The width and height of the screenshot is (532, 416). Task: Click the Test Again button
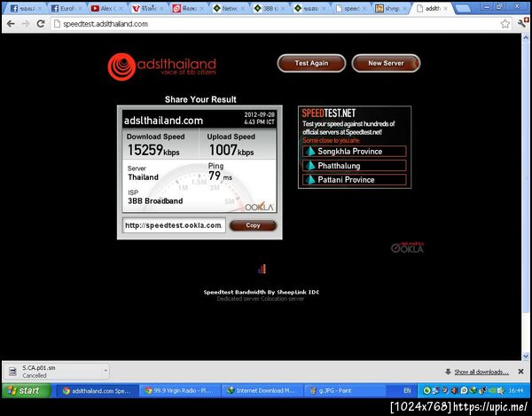click(311, 63)
